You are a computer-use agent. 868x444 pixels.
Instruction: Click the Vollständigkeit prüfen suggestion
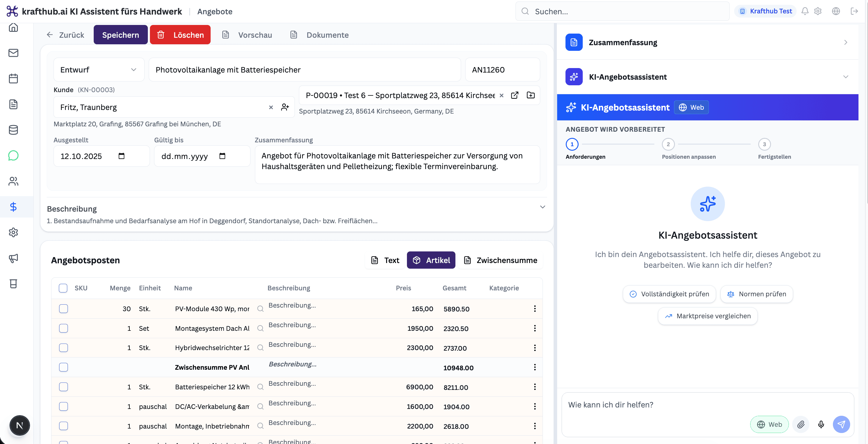669,294
